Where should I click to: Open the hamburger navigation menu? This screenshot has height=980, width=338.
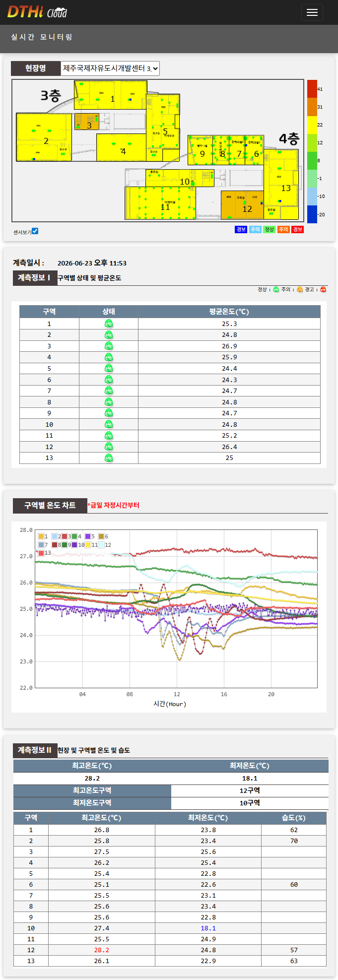point(312,12)
